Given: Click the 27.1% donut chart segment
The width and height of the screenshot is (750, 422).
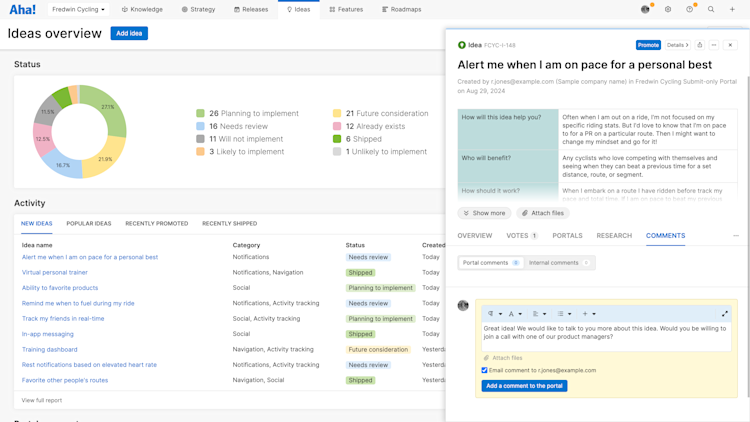Looking at the screenshot, I should 109,109.
